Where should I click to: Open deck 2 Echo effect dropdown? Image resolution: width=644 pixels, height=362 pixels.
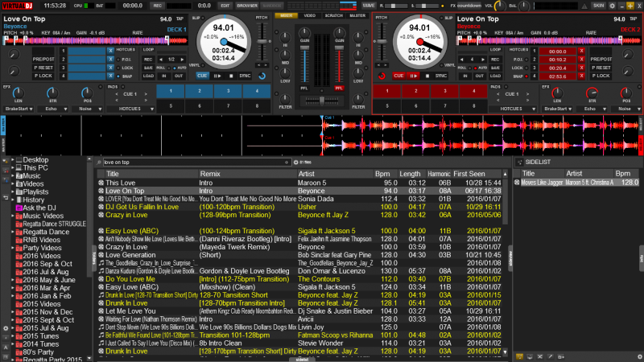pyautogui.click(x=592, y=109)
